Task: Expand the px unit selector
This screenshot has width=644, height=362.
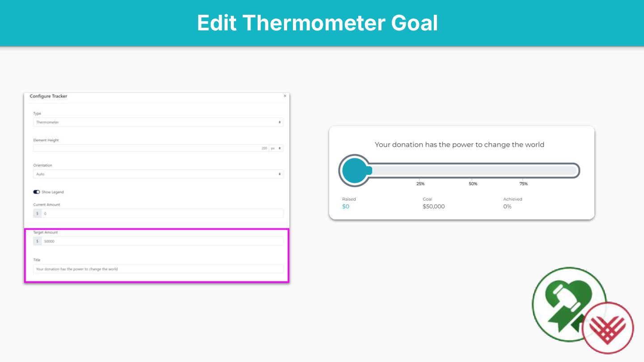Action: [276, 148]
